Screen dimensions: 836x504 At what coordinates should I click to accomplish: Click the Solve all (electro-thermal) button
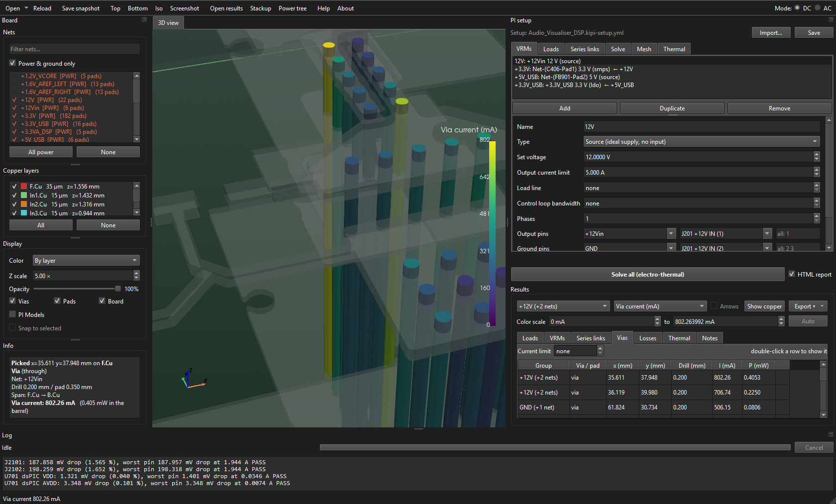[x=647, y=275]
